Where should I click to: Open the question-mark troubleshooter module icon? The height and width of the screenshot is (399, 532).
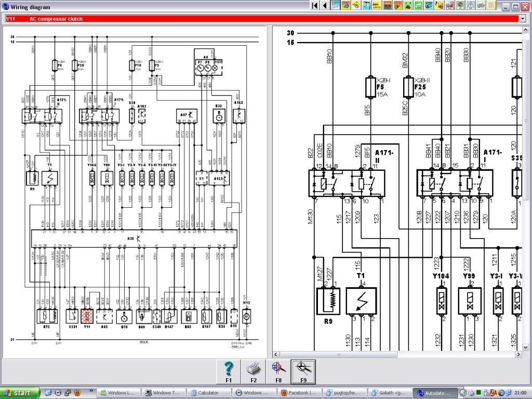coord(439,6)
